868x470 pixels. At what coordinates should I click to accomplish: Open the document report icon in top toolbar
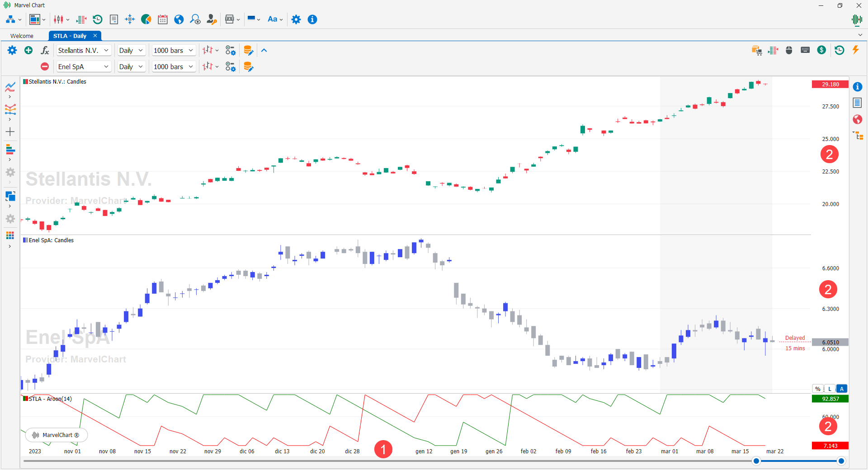[x=114, y=19]
